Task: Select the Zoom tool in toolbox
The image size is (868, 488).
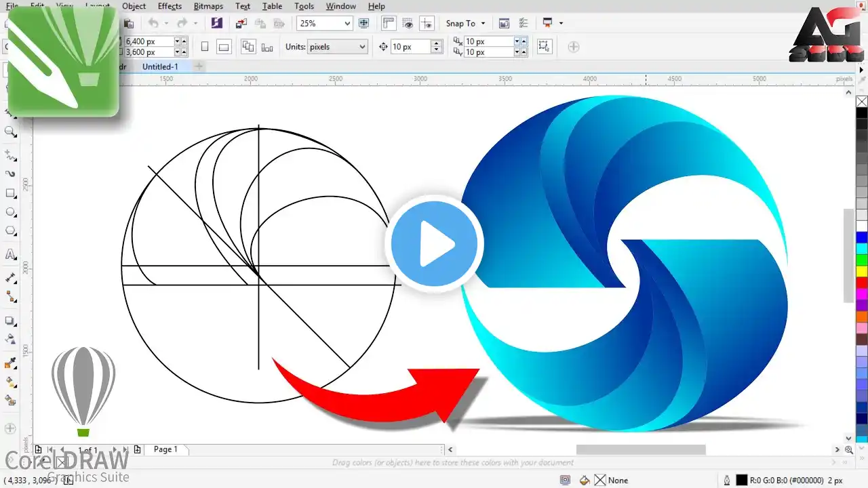Action: click(10, 131)
